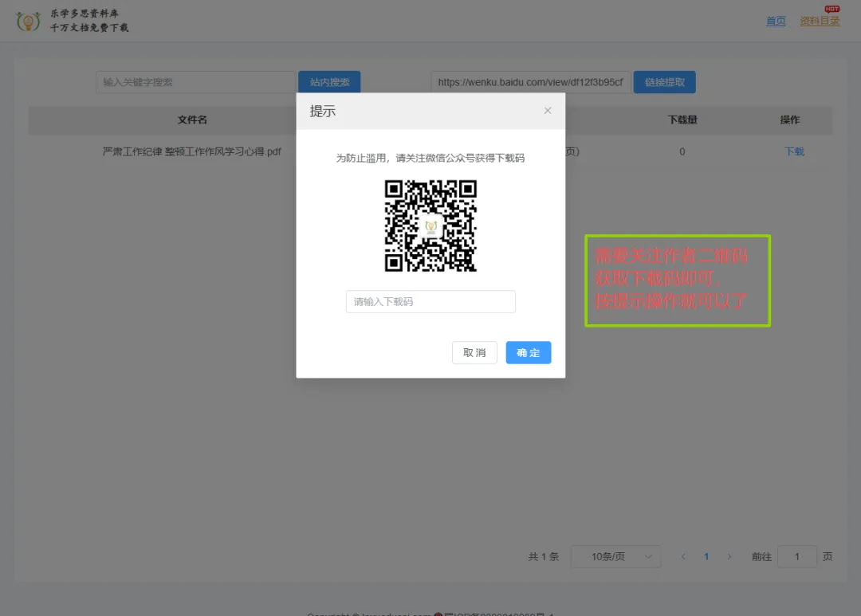Focus the 前往 page number input
Image resolution: width=861 pixels, height=616 pixels.
[796, 557]
